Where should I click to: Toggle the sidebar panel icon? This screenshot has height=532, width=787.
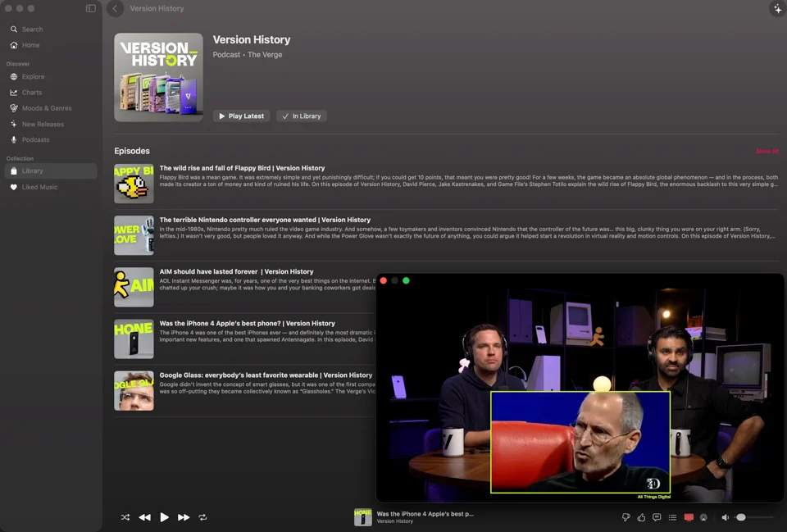pyautogui.click(x=91, y=8)
